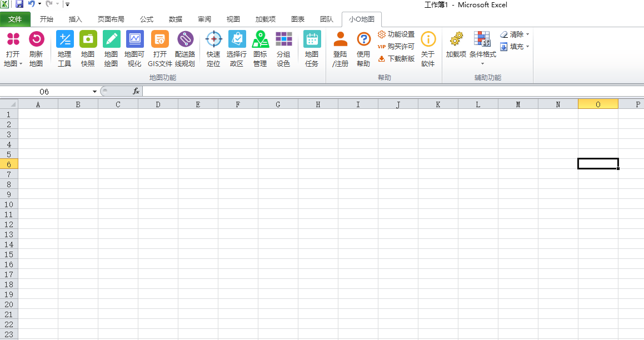Click the Undo arrow icon
Viewport: 644px width, 340px height.
click(31, 4)
